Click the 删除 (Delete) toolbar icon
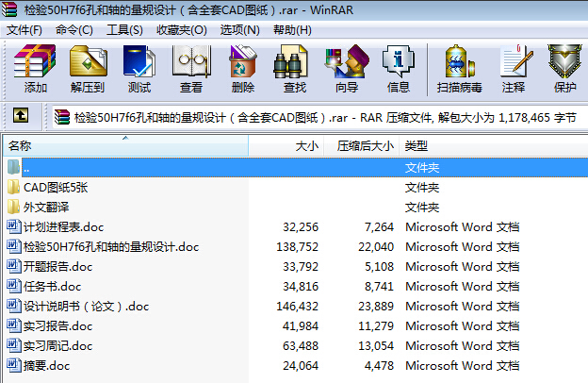This screenshot has height=383, width=588. (242, 61)
